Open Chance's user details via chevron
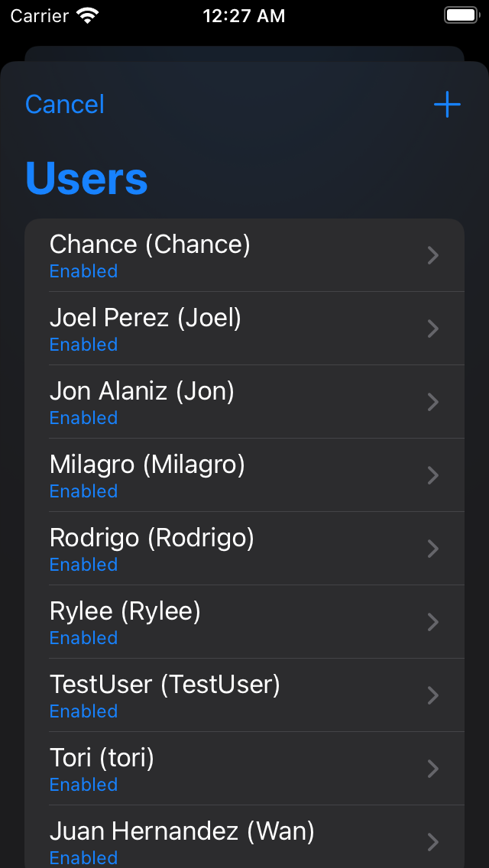 (433, 255)
